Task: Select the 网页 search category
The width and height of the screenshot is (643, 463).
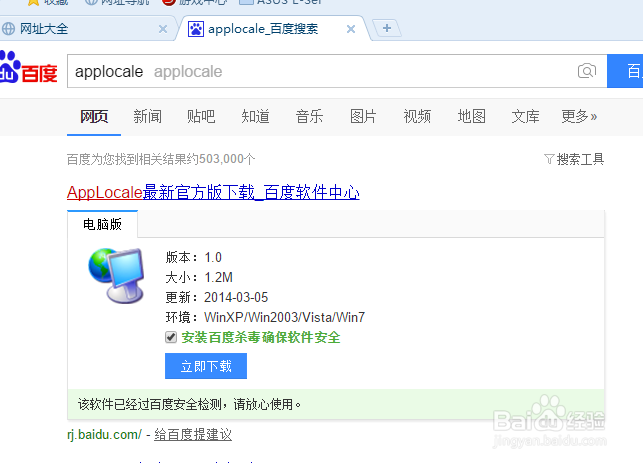Action: (94, 116)
